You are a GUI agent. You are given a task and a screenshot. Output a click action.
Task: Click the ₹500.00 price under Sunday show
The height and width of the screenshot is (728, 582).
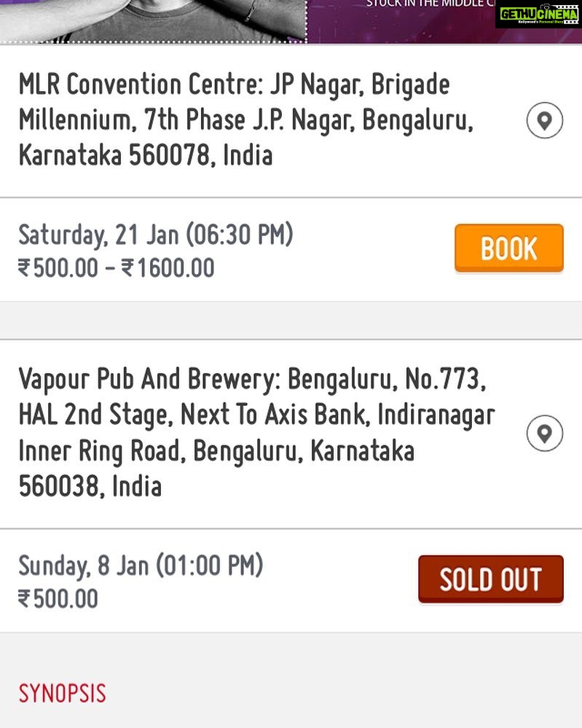point(58,598)
